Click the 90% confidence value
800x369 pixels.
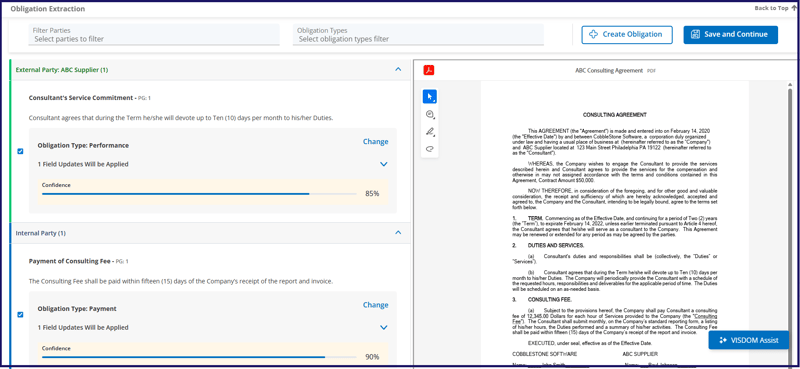[x=372, y=357]
